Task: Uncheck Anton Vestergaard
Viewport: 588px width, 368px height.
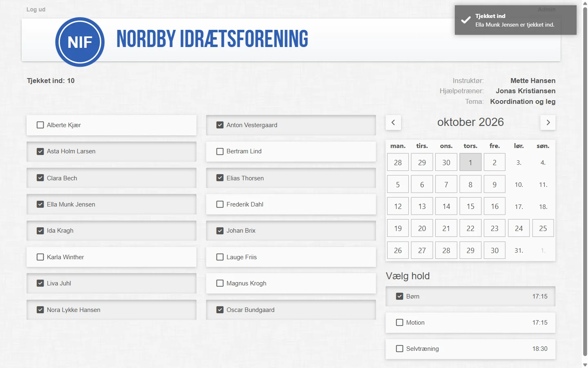Action: coord(291,125)
